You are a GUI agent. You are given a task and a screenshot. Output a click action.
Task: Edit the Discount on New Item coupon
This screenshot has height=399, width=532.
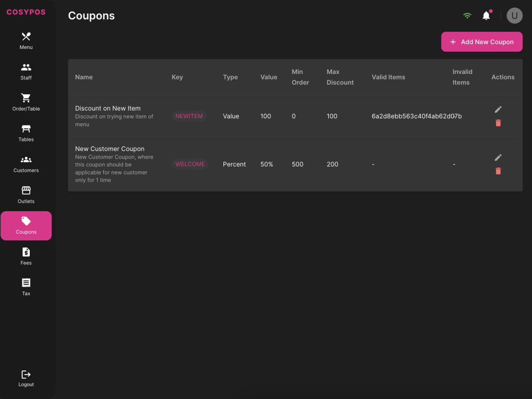498,109
